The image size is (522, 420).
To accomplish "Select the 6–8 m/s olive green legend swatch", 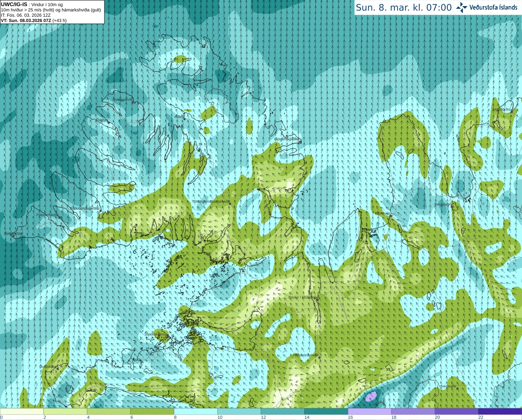I will (152, 411).
